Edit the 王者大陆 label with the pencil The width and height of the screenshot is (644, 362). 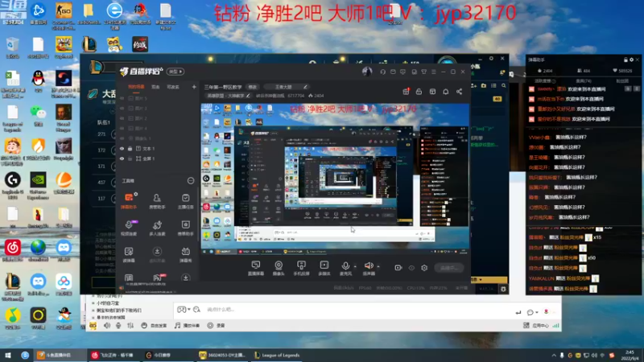pyautogui.click(x=305, y=87)
